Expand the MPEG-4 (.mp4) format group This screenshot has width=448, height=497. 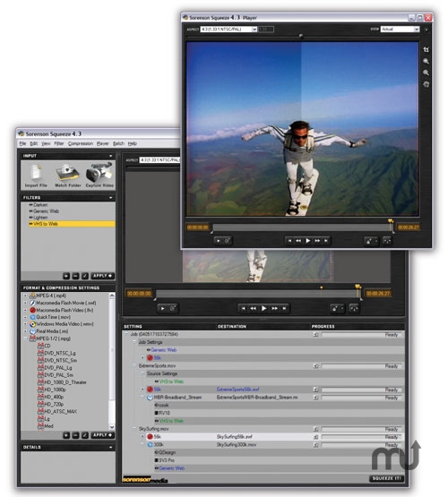25,296
